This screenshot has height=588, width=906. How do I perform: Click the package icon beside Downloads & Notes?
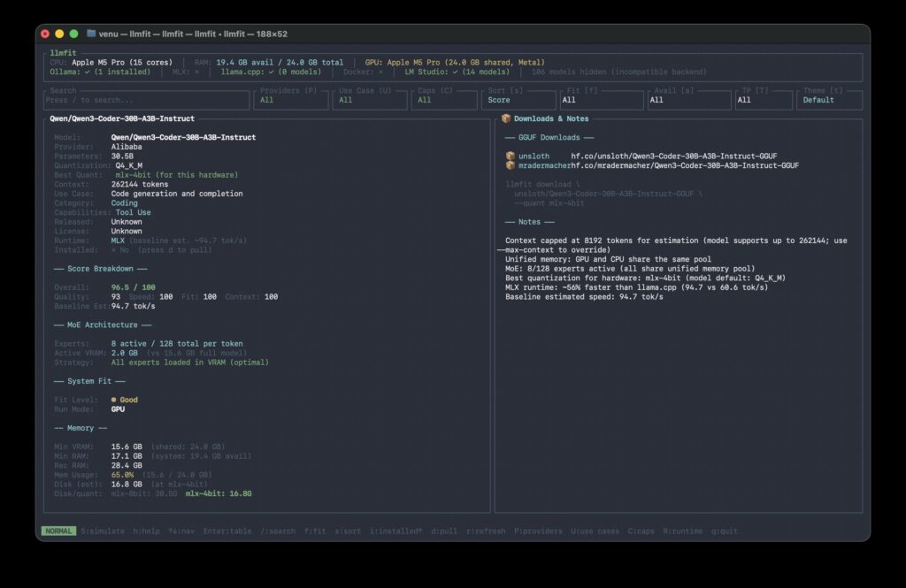coord(506,118)
